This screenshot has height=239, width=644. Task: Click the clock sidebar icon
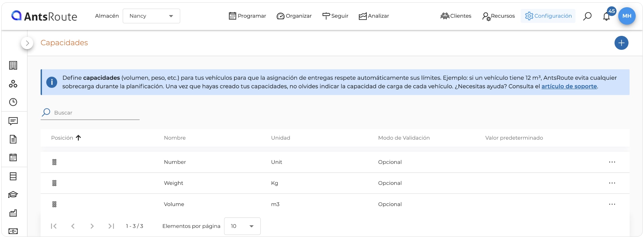tap(13, 102)
